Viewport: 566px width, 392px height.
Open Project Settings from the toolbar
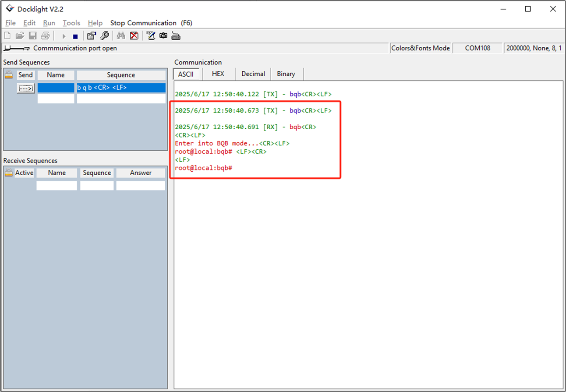(92, 36)
